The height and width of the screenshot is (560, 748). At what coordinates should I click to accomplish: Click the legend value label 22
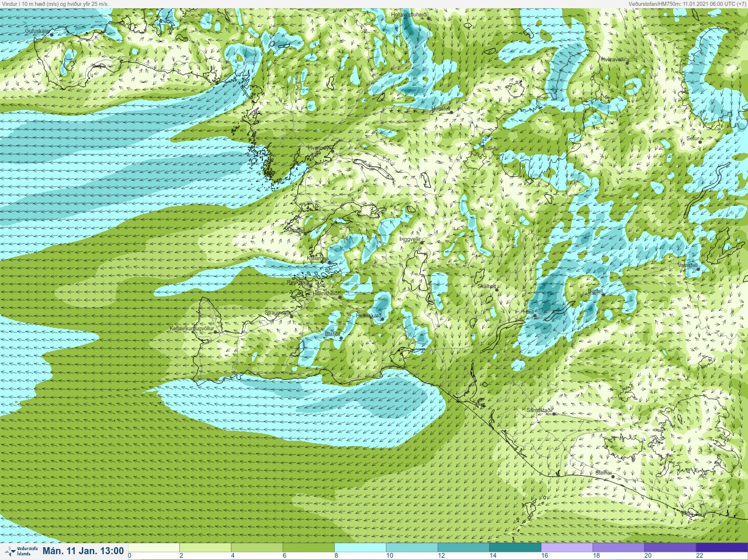click(x=699, y=556)
